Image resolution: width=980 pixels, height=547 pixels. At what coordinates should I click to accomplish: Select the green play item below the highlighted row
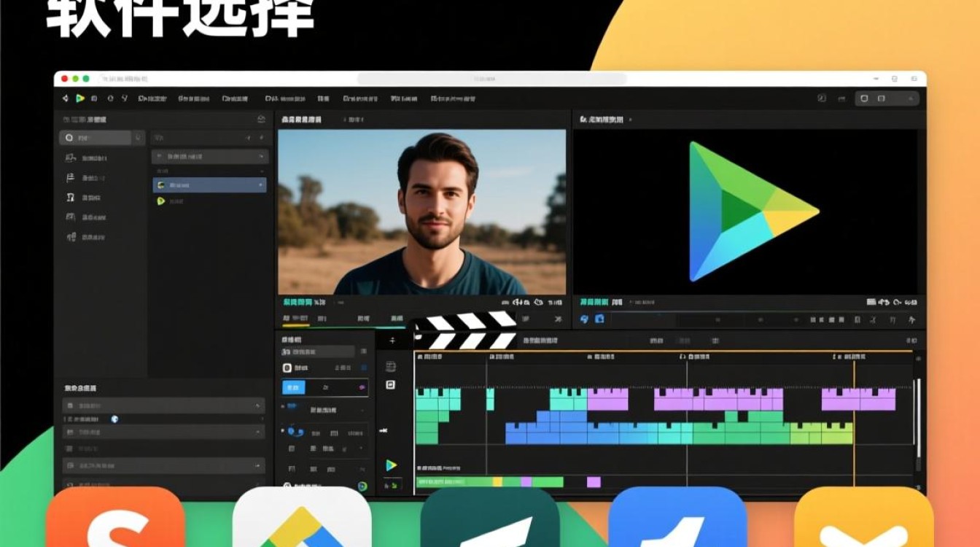[x=161, y=201]
